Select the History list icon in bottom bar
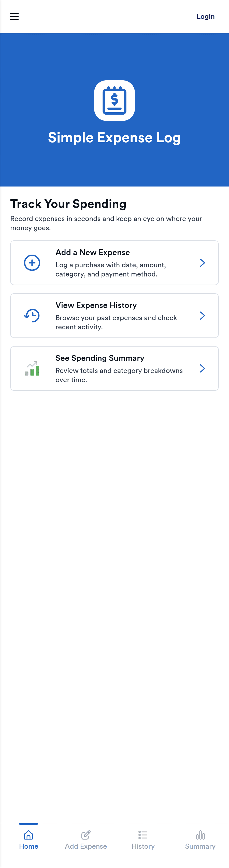Screen dimensions: 229x868 click(143, 835)
